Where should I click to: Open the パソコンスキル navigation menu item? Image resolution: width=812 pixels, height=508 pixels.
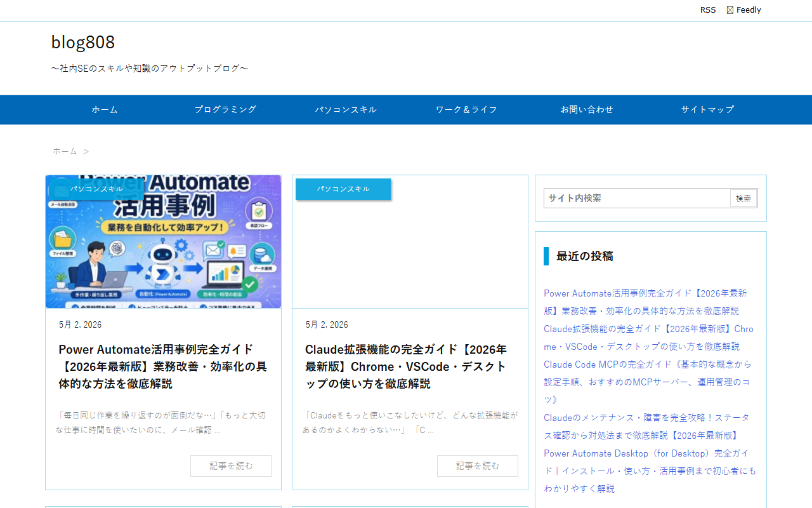click(x=346, y=110)
